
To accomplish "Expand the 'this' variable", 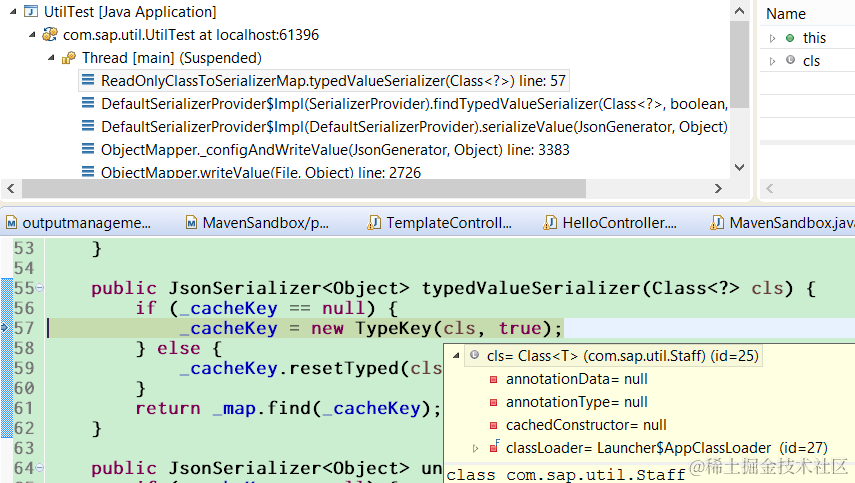I will (772, 38).
